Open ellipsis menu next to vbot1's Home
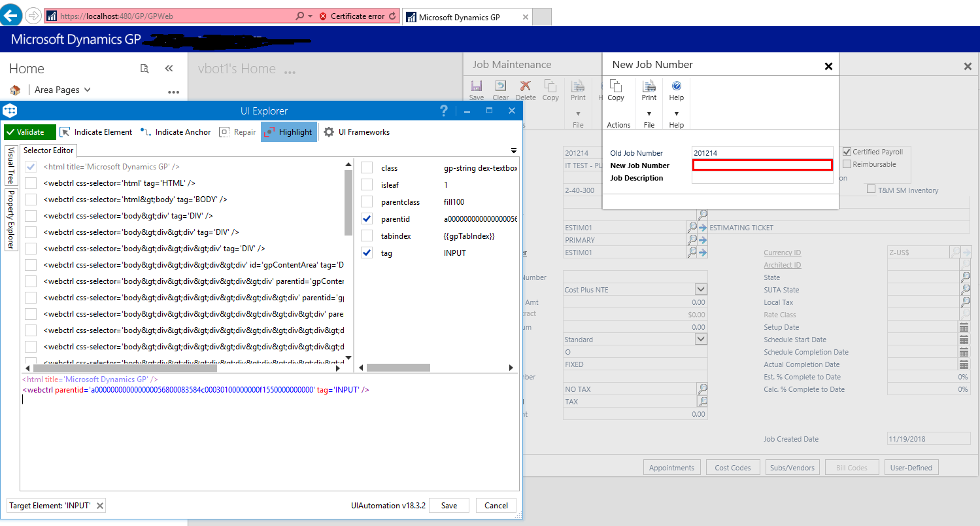The height and width of the screenshot is (526, 980). pos(291,71)
